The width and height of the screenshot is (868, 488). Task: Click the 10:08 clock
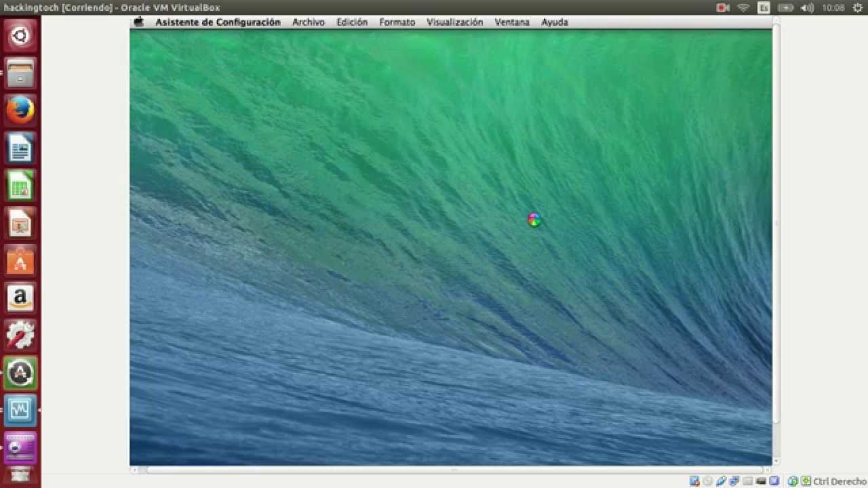[833, 7]
